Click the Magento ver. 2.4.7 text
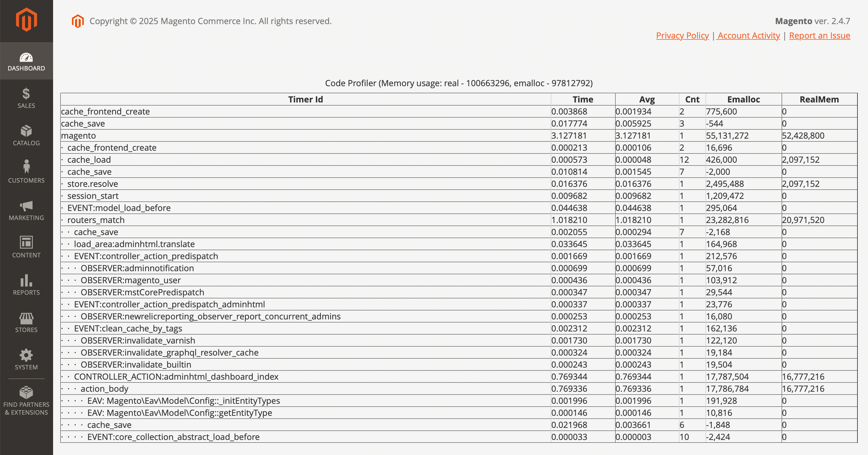The height and width of the screenshot is (455, 868). 813,21
